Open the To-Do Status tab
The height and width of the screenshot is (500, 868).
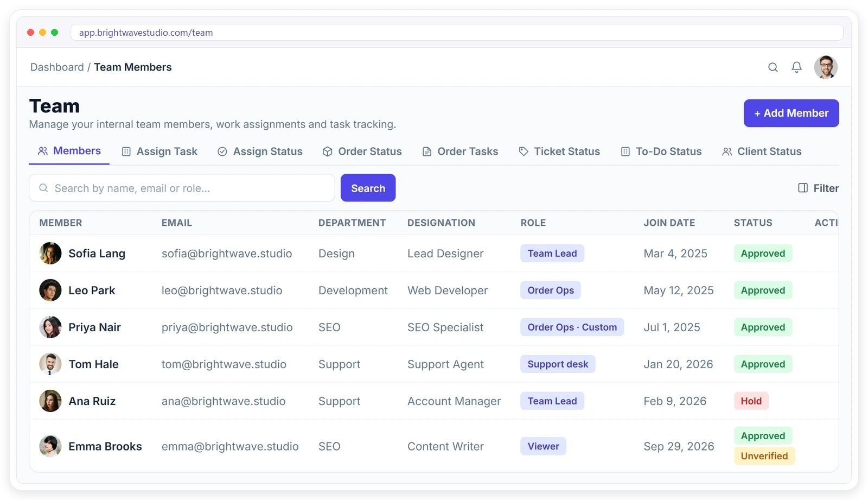click(x=661, y=151)
